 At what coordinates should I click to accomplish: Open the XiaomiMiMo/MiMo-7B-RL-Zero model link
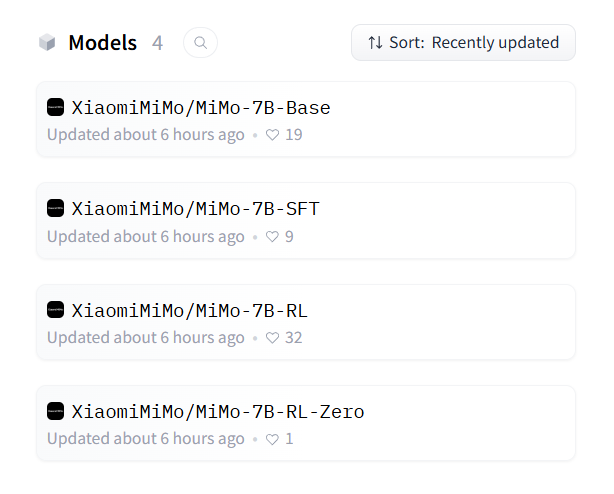(218, 411)
